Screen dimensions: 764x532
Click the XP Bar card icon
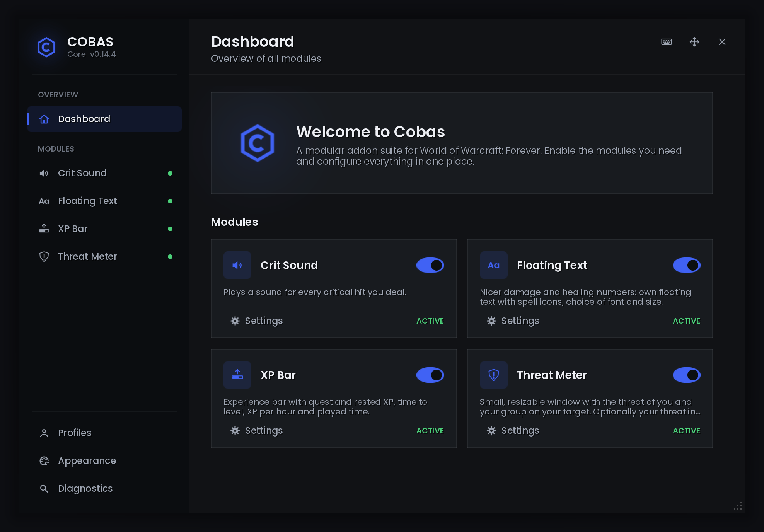(x=237, y=375)
